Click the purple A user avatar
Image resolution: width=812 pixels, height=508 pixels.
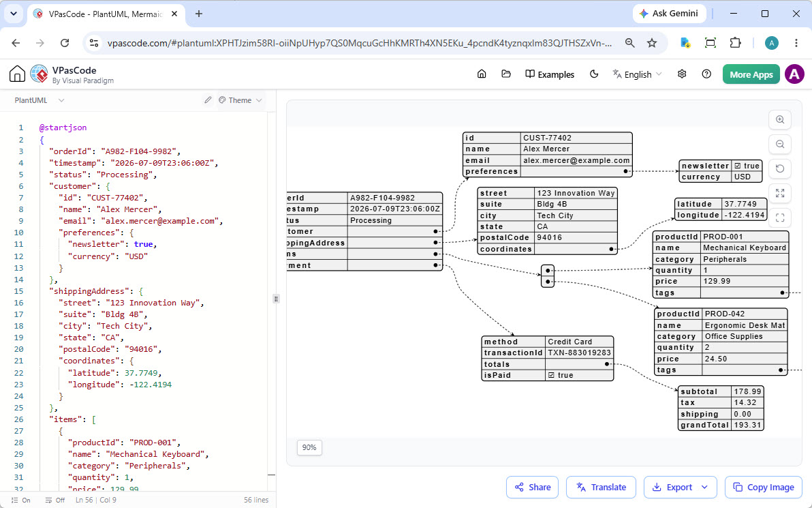click(794, 74)
